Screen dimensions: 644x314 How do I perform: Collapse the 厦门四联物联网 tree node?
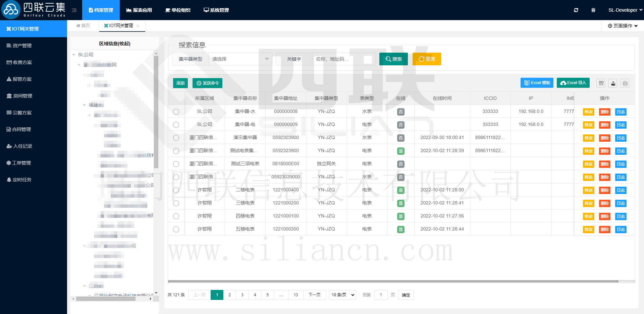[x=79, y=65]
